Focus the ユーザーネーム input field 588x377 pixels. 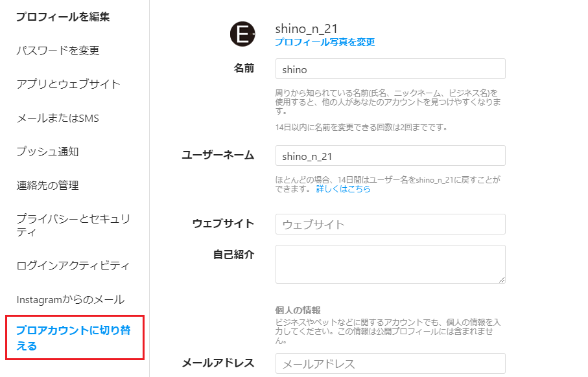pos(390,155)
